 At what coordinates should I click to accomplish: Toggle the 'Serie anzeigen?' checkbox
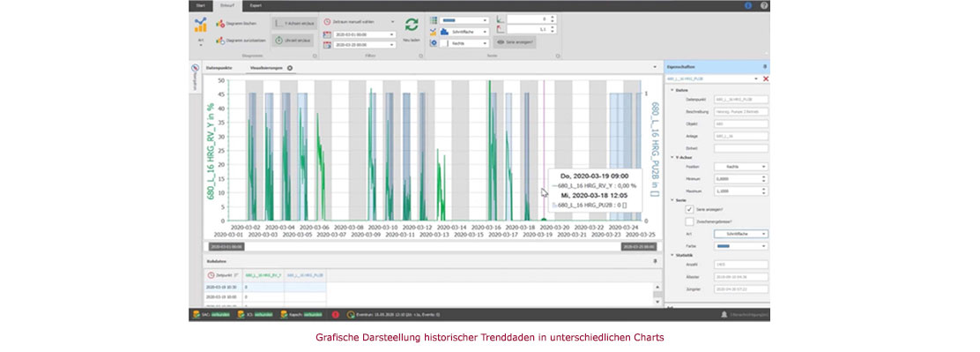tap(689, 209)
